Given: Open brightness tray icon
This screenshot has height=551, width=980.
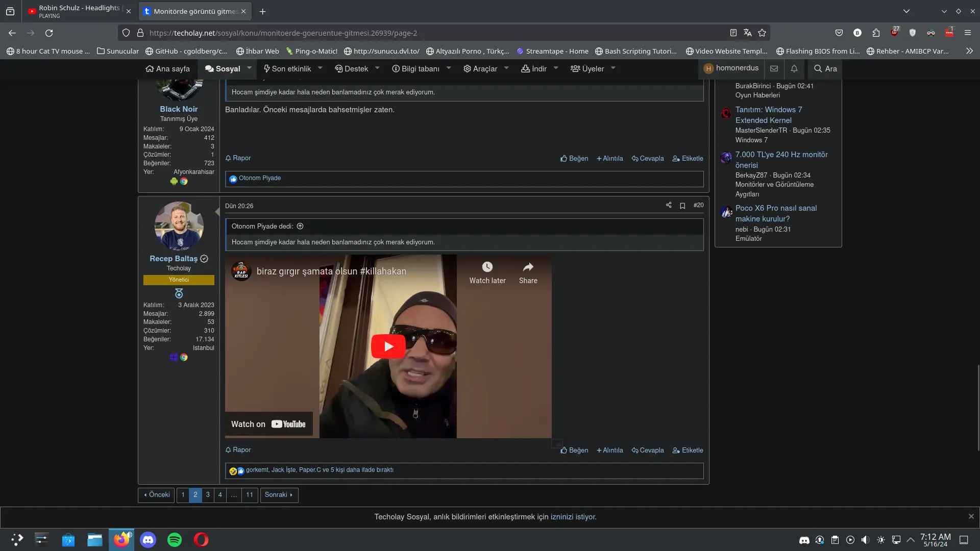Looking at the screenshot, I should pyautogui.click(x=880, y=540).
